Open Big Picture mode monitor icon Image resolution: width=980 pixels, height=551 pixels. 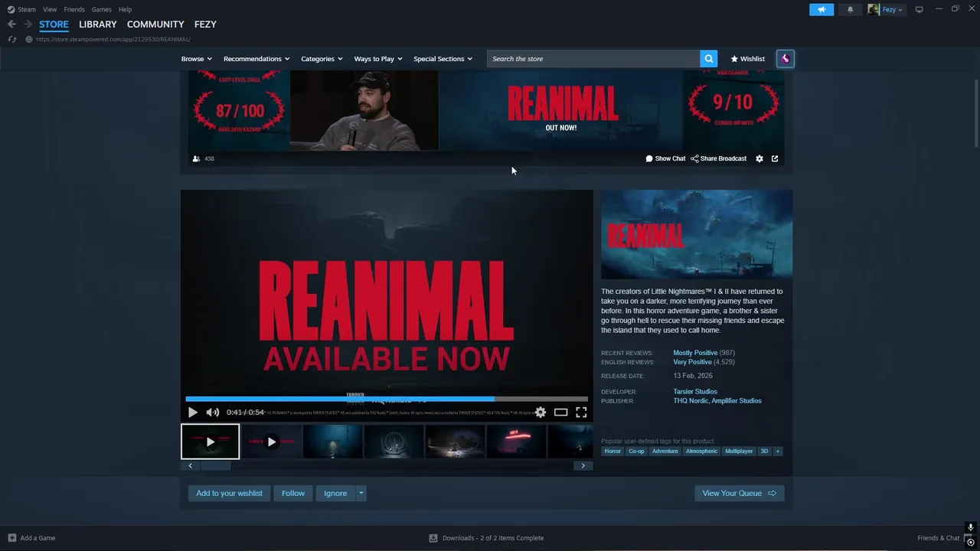tap(920, 9)
